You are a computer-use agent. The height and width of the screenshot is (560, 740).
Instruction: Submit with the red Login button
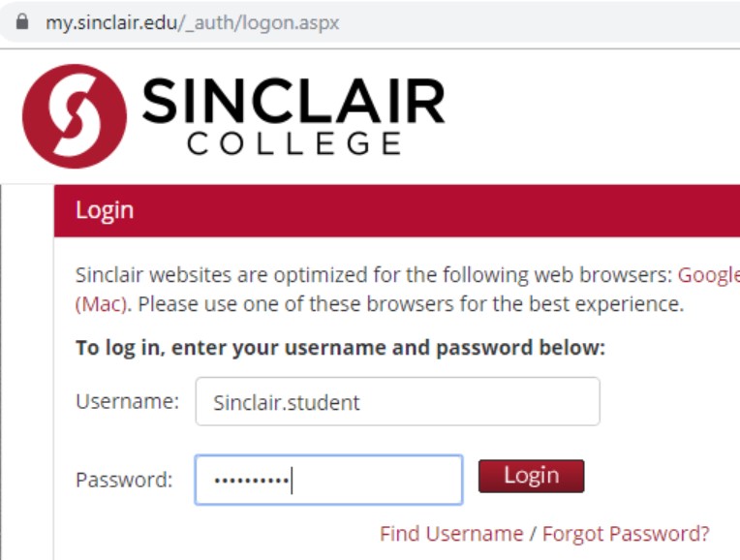coord(532,476)
